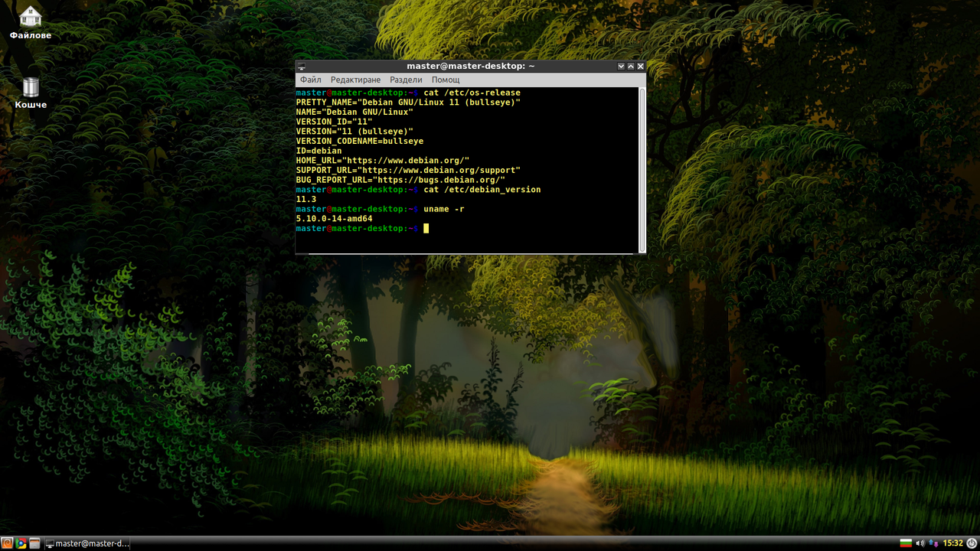The width and height of the screenshot is (980, 551).
Task: Open the Кошче trash desktop icon
Action: (x=31, y=93)
